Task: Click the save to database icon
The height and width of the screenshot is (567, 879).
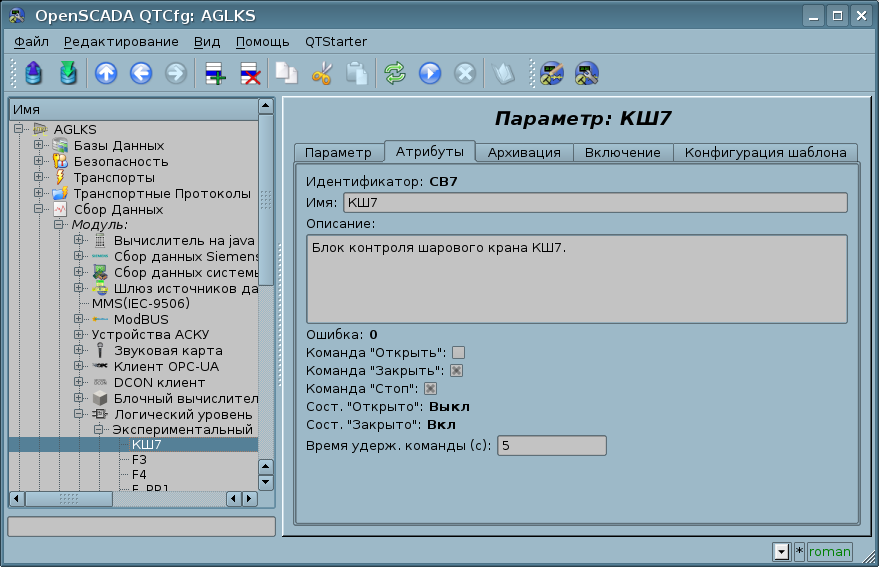Action: (68, 73)
